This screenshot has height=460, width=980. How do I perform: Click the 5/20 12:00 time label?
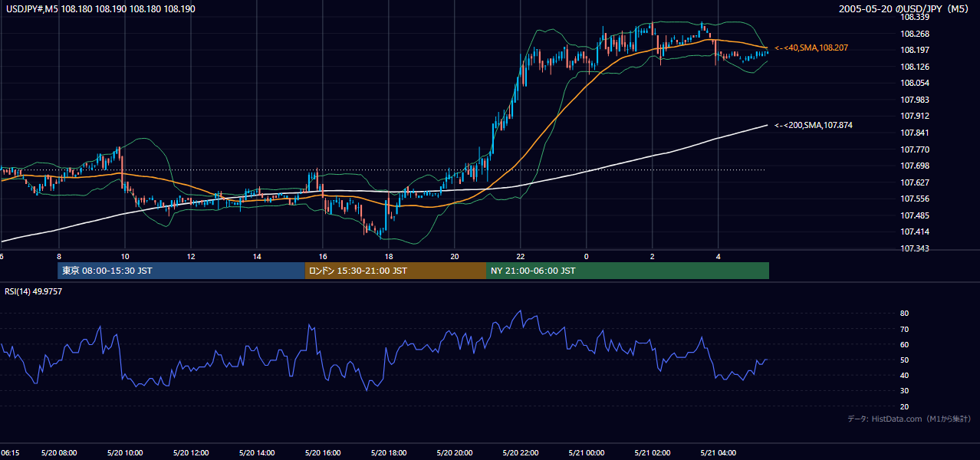tap(191, 452)
